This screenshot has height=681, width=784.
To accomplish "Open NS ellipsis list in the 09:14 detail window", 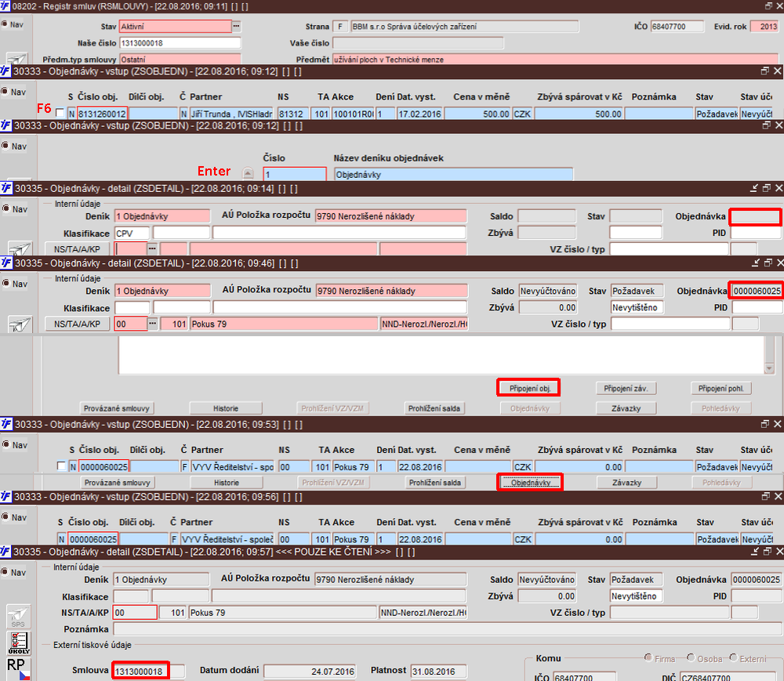I will coord(153,248).
